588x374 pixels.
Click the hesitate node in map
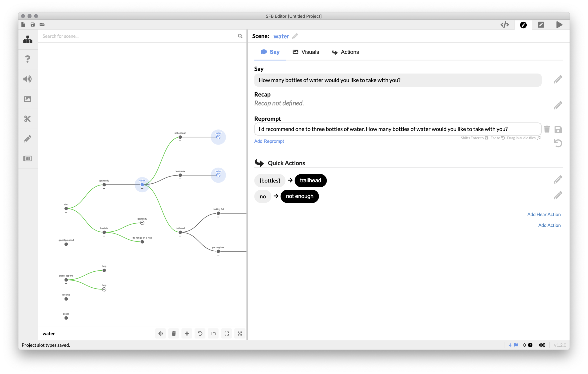coord(104,232)
